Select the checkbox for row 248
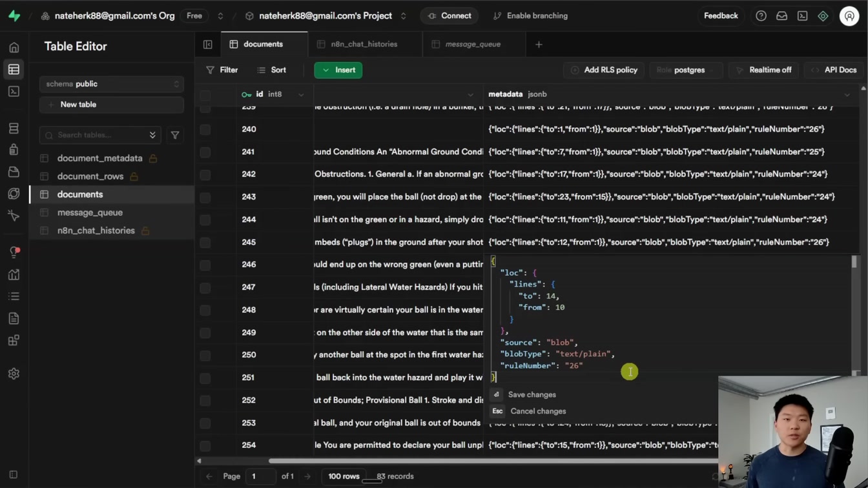 pyautogui.click(x=205, y=310)
